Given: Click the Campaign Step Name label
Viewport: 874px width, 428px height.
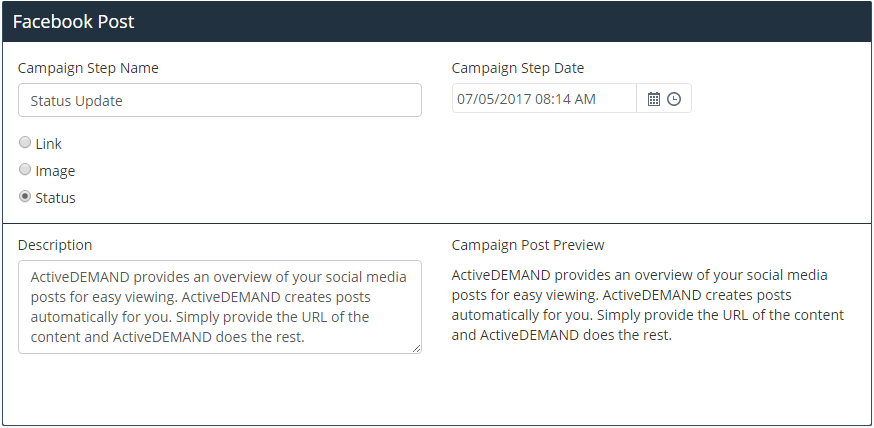Looking at the screenshot, I should click(88, 68).
